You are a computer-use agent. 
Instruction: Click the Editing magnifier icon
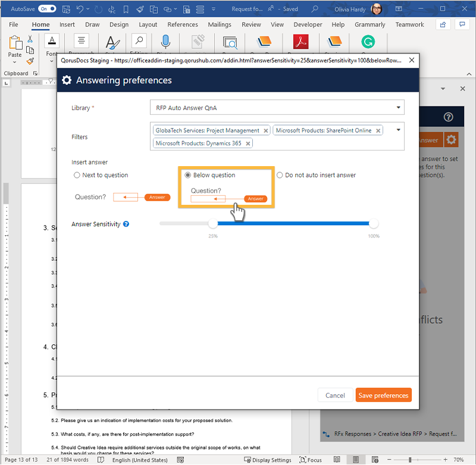[139, 40]
